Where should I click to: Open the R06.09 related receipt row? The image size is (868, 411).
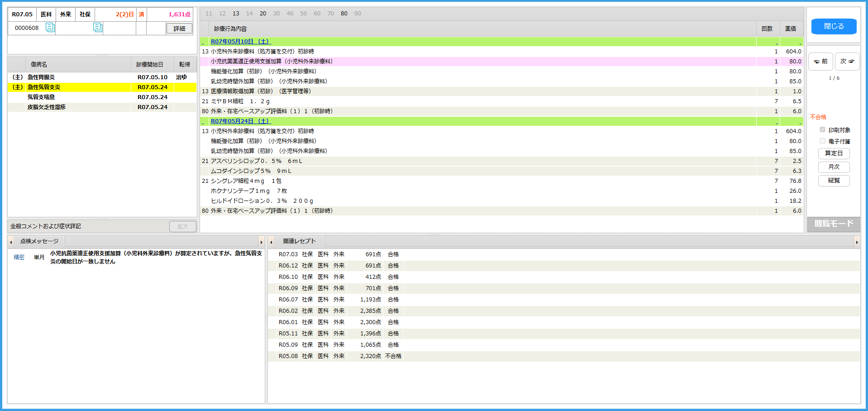tap(564, 288)
